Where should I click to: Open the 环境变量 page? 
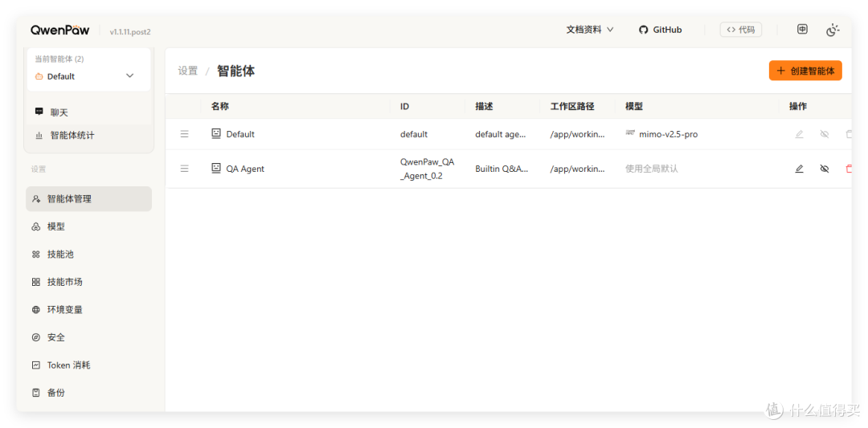[x=88, y=309]
